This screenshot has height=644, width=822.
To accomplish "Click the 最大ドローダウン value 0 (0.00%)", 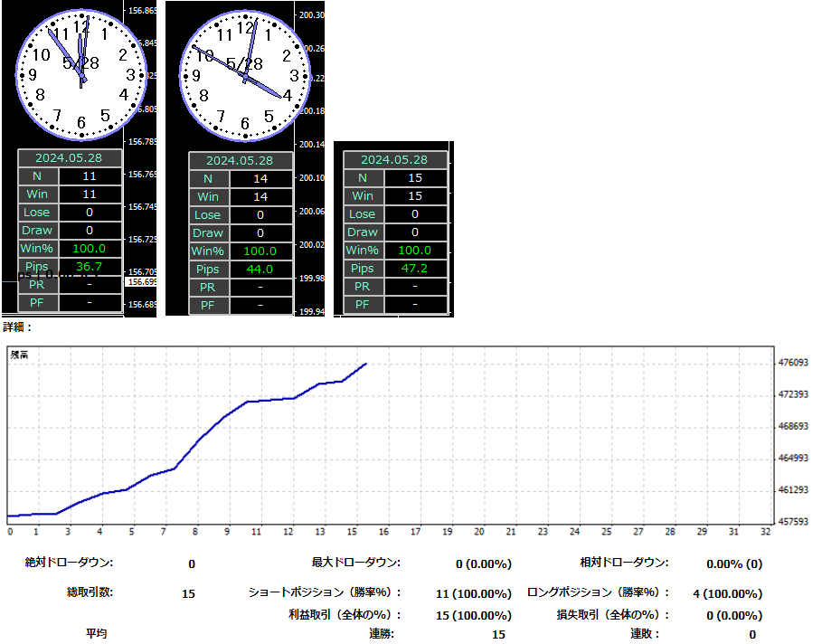I will coord(483,563).
